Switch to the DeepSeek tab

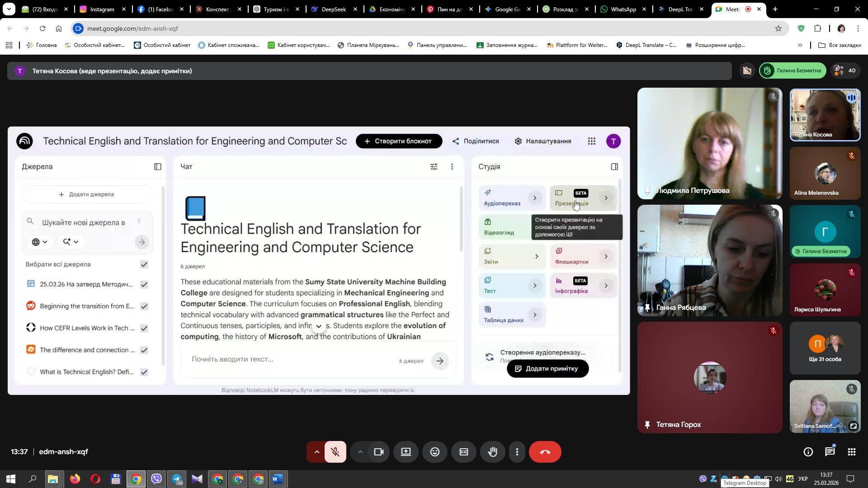tap(333, 9)
